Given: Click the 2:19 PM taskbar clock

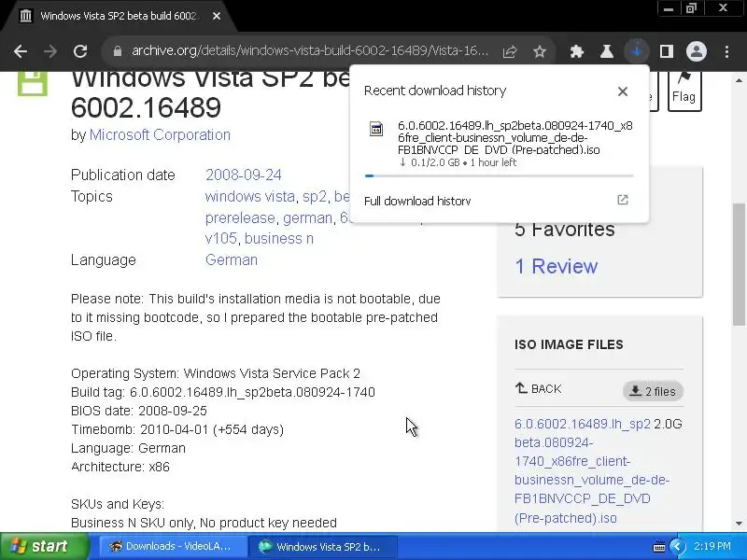Looking at the screenshot, I should 712,546.
